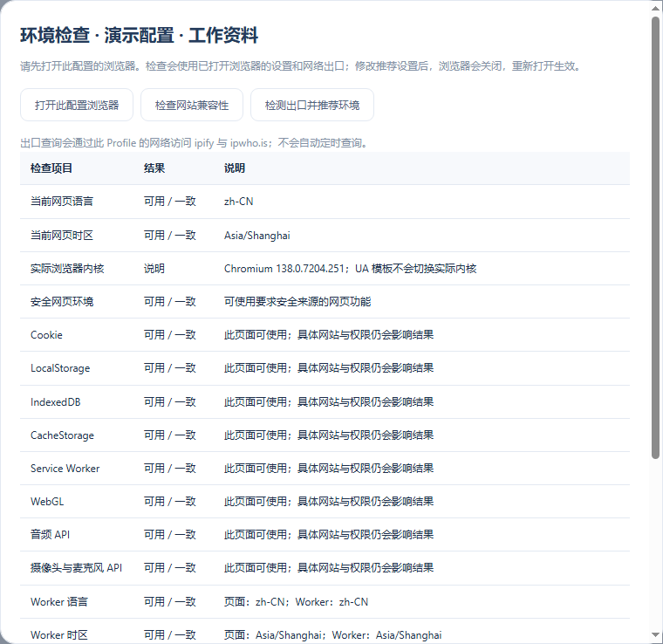Select the 说明 column header
The height and width of the screenshot is (644, 663).
(x=235, y=168)
